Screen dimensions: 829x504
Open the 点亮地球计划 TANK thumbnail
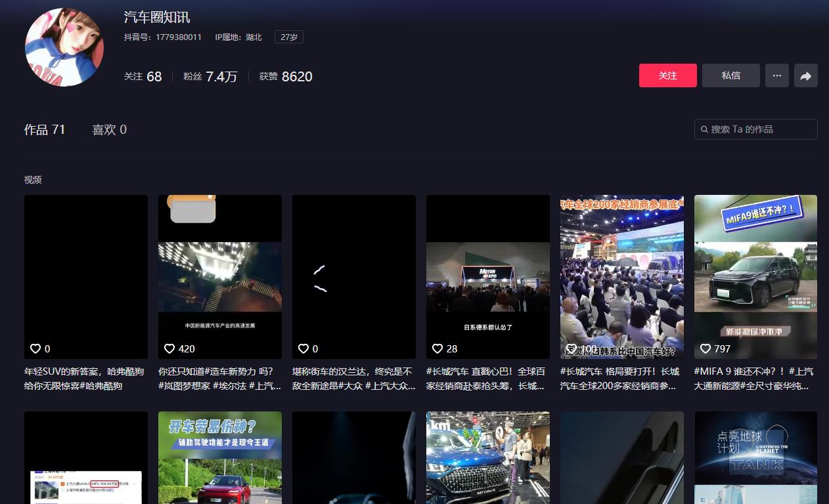click(756, 457)
